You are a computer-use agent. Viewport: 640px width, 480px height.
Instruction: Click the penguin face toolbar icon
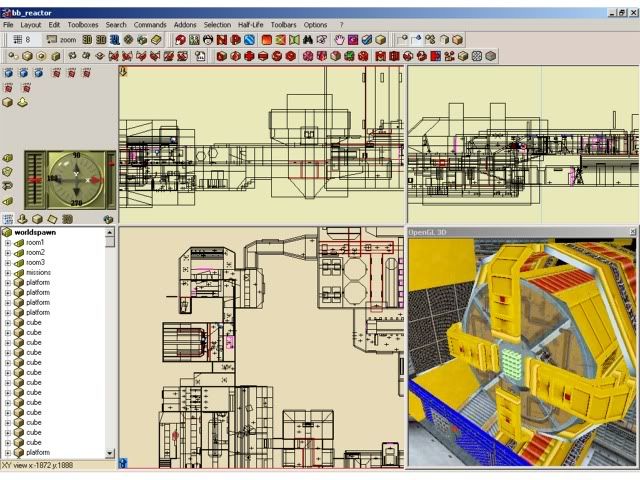[x=208, y=40]
